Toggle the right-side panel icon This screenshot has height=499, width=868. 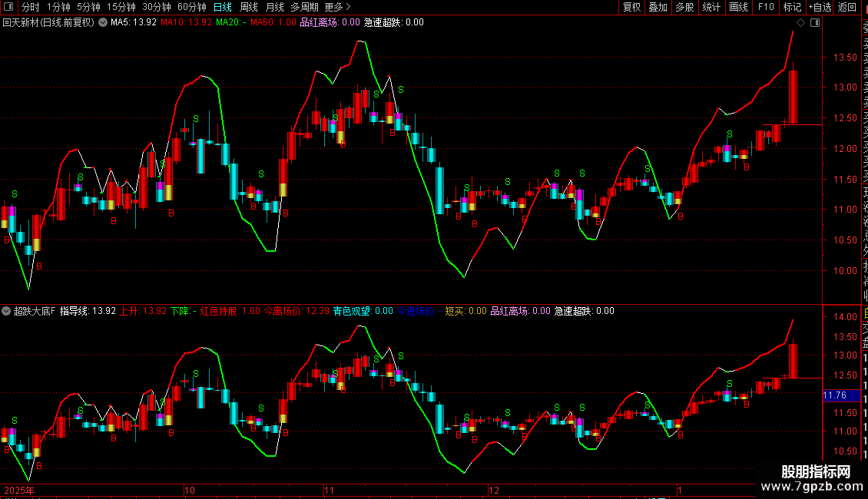815,23
